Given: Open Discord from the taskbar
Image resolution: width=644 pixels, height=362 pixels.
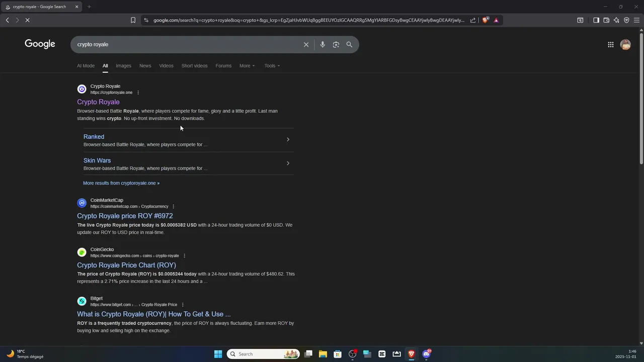Looking at the screenshot, I should [x=427, y=354].
